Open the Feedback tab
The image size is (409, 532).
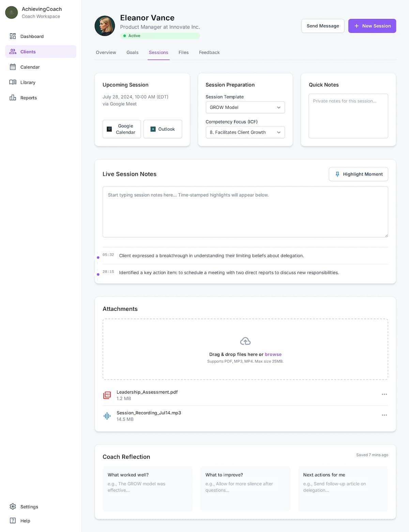209,52
